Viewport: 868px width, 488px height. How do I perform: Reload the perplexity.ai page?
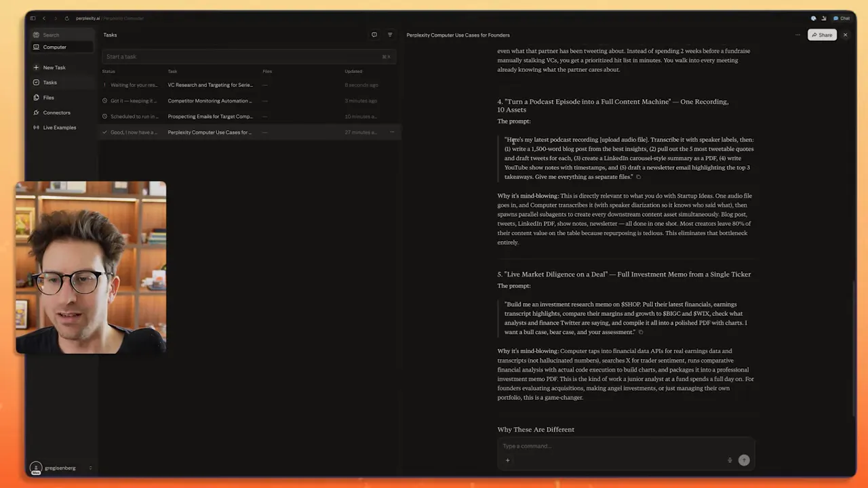click(x=66, y=18)
